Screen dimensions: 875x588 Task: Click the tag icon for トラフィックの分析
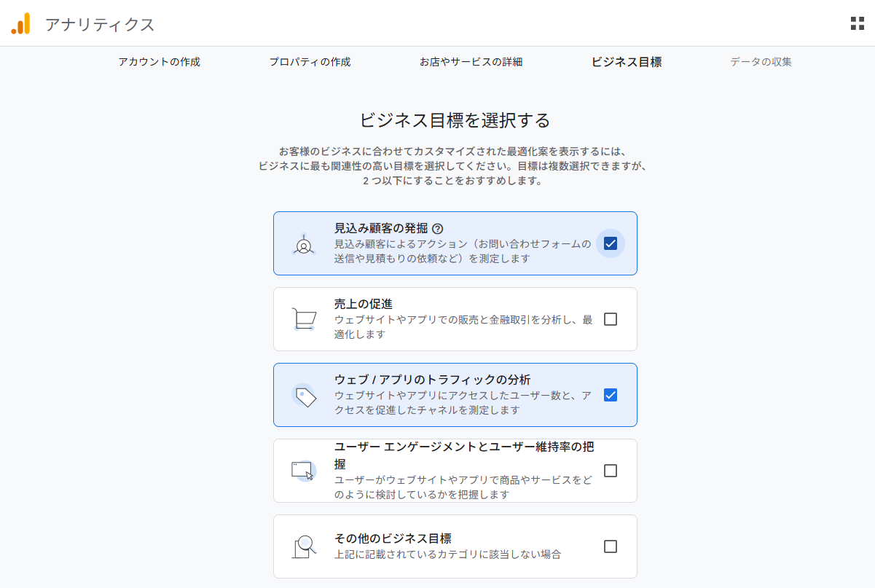pyautogui.click(x=303, y=395)
